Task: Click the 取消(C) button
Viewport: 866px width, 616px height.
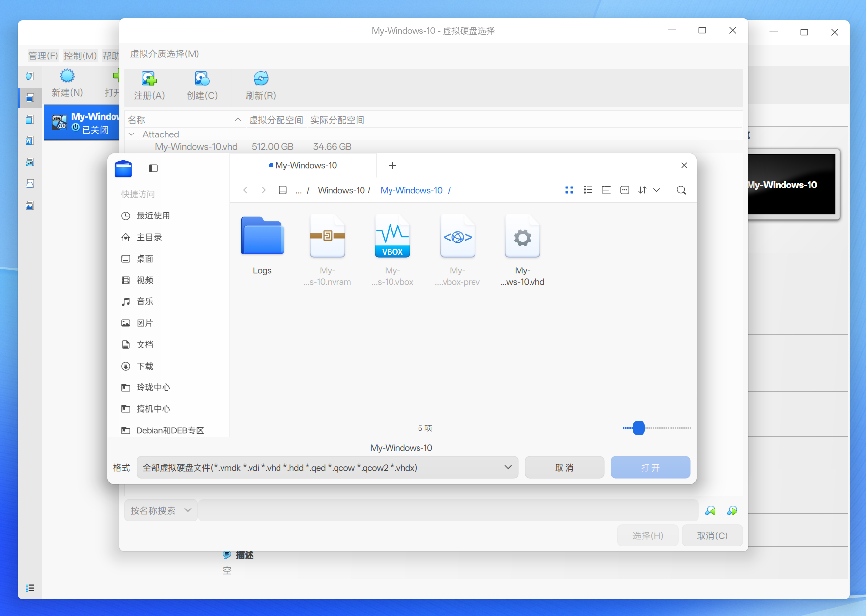Action: click(x=712, y=536)
